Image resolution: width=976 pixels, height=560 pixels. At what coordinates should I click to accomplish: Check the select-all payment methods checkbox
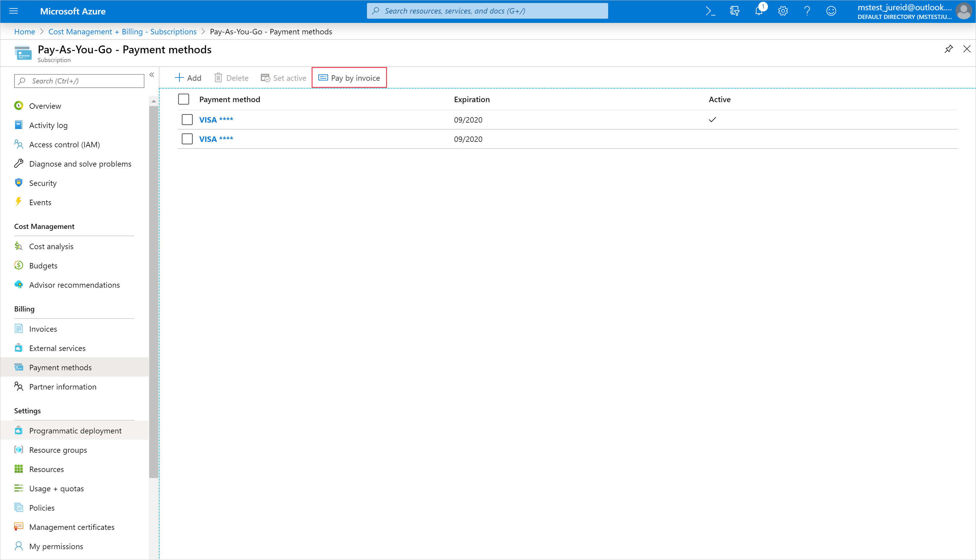pos(184,99)
